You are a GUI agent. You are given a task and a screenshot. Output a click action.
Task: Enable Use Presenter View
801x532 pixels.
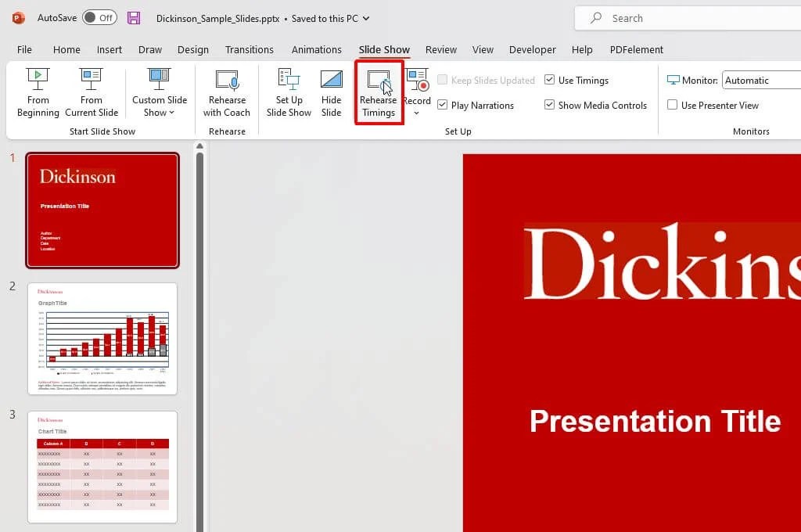tap(671, 105)
